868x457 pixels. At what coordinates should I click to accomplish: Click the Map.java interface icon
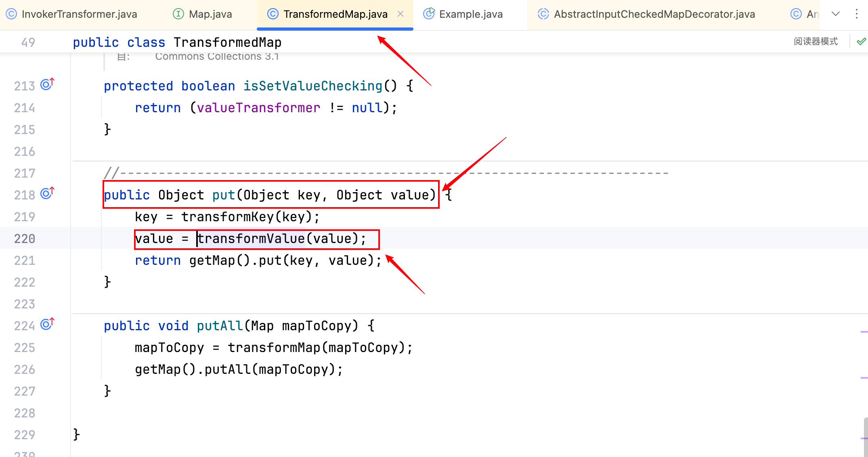click(x=178, y=14)
